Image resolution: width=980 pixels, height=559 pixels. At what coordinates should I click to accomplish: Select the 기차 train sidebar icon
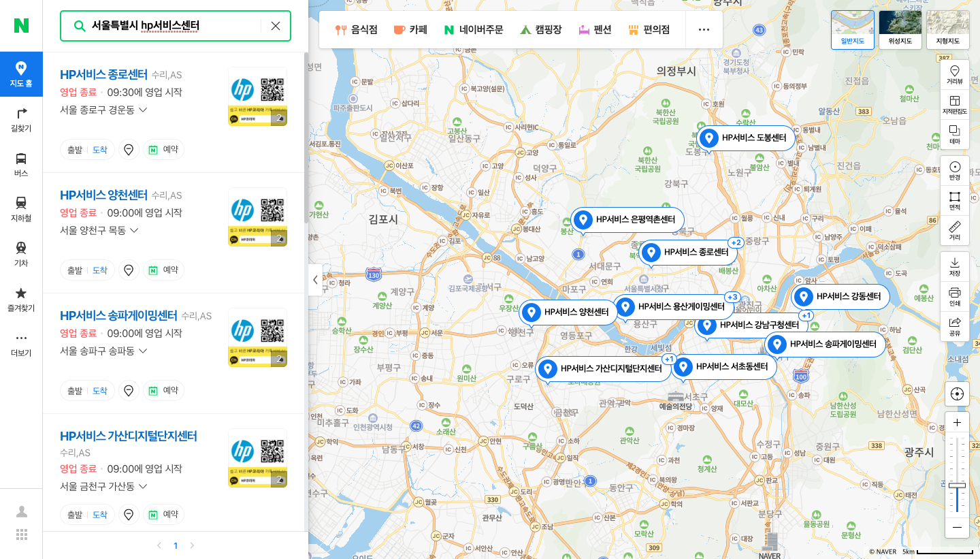[x=21, y=254]
